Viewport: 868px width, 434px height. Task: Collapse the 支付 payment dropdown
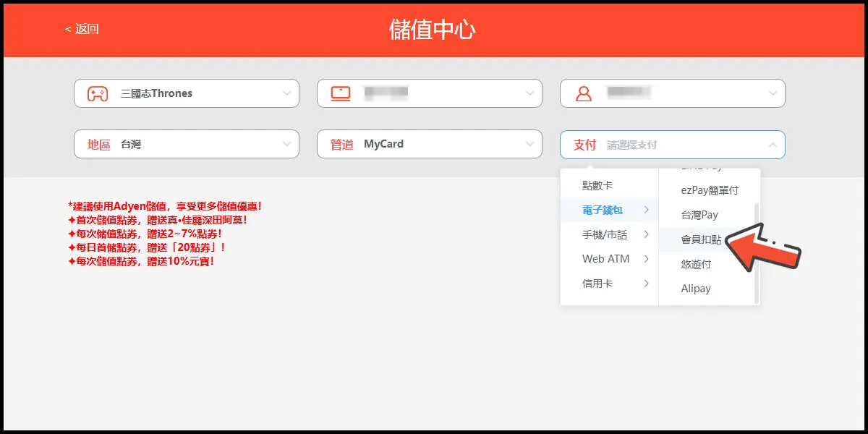pos(772,145)
